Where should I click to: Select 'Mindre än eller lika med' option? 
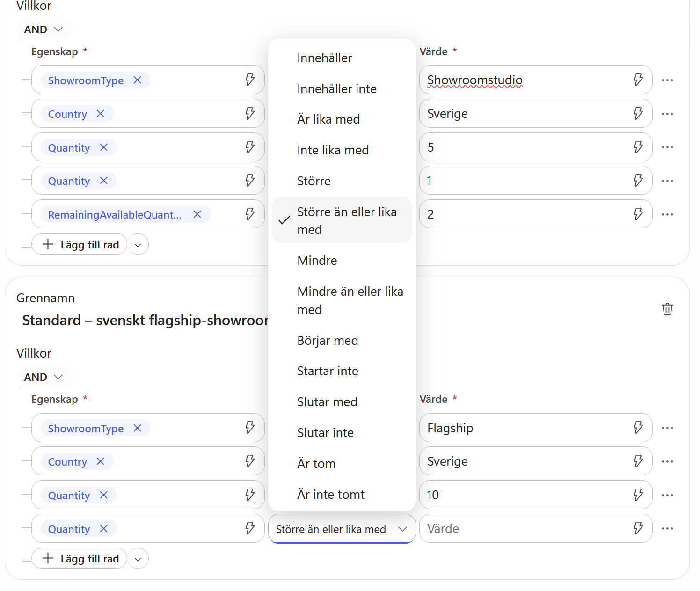[x=342, y=300]
